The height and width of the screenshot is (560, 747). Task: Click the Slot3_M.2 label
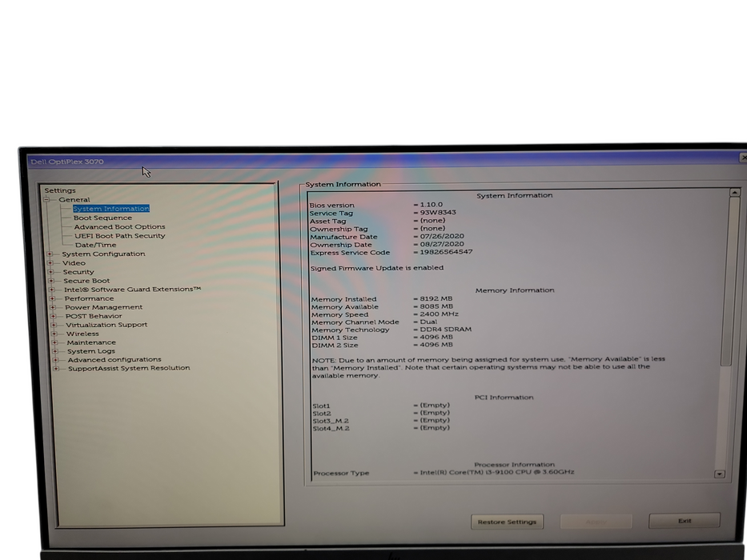[331, 421]
